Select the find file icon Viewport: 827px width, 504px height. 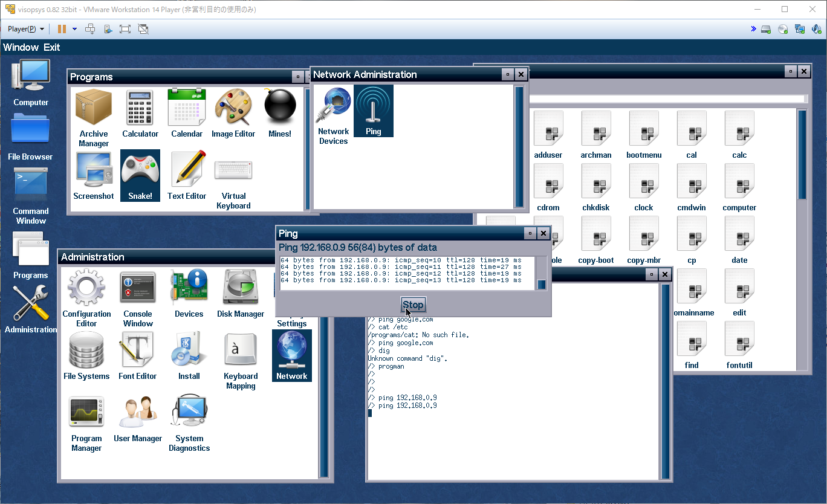(692, 345)
